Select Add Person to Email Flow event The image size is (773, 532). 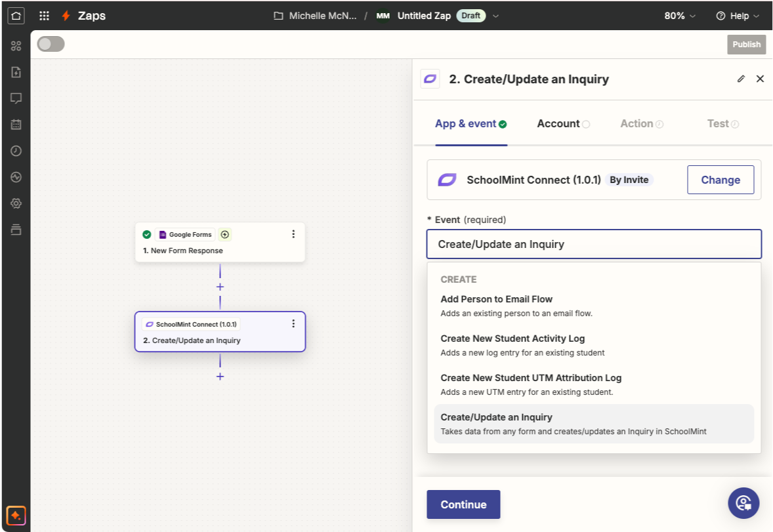[594, 306]
